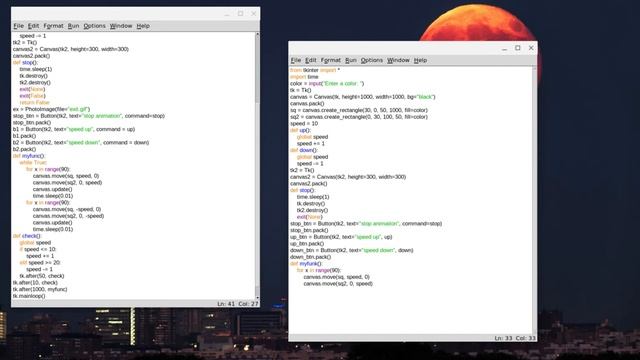The image size is (640, 360).
Task: Open Format menu in right window
Action: pyautogui.click(x=331, y=60)
